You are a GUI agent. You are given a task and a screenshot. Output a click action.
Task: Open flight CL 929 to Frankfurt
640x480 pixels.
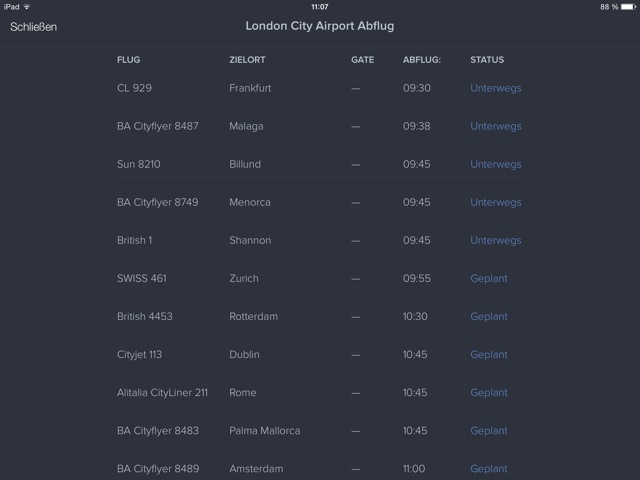(134, 88)
